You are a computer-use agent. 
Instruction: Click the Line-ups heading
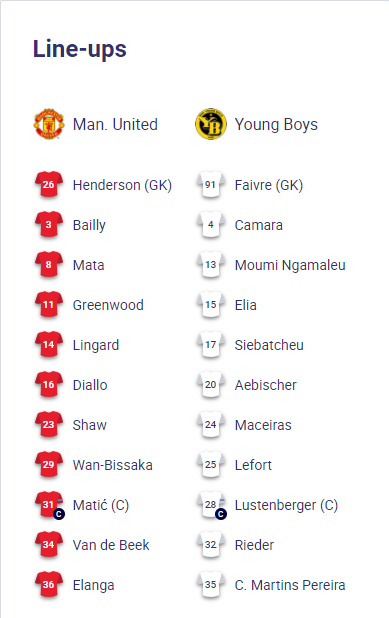[x=80, y=50]
